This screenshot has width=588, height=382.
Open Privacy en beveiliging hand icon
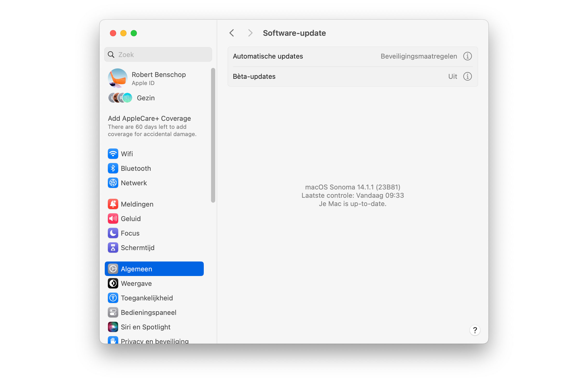(113, 340)
